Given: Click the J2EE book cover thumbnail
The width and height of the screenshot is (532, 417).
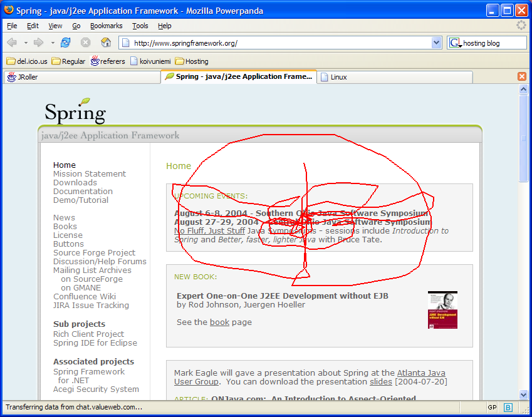Looking at the screenshot, I should (x=442, y=310).
